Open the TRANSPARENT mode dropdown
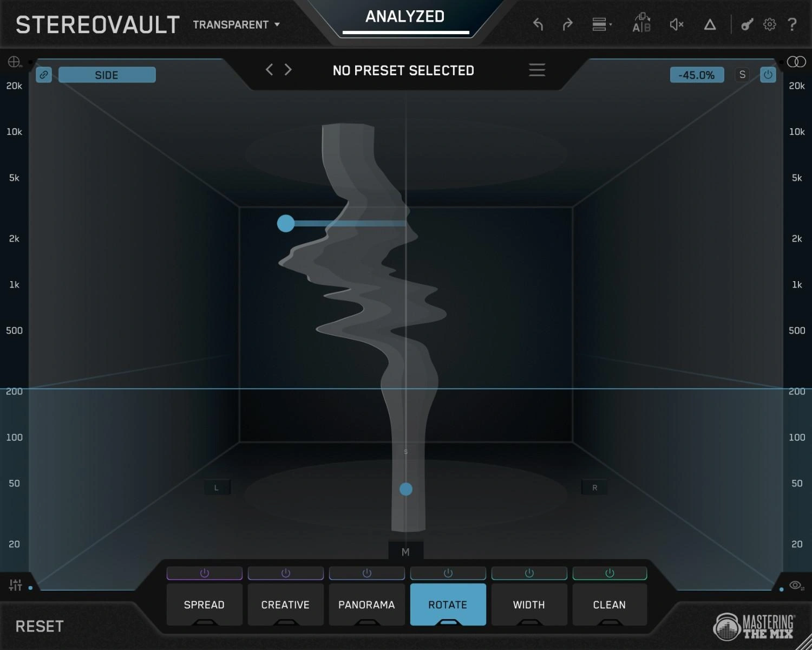This screenshot has width=812, height=650. click(237, 25)
